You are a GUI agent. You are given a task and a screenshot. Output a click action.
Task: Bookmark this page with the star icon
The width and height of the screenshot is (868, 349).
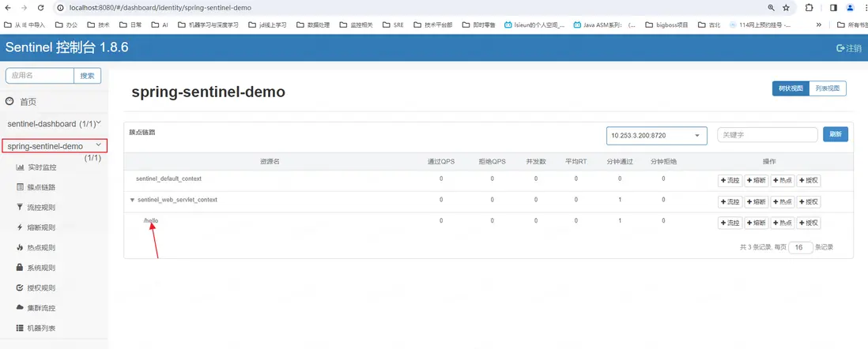(786, 8)
